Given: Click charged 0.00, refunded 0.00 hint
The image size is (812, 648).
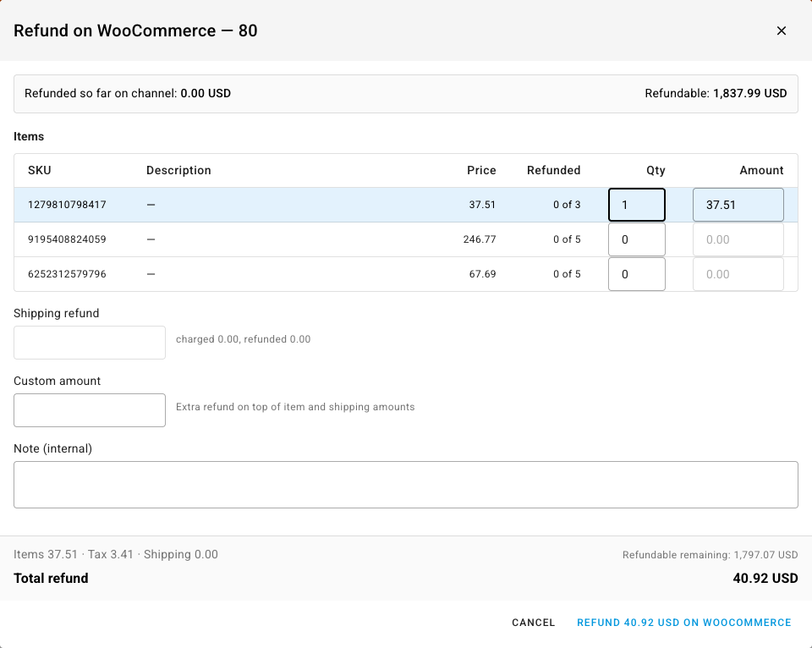Looking at the screenshot, I should [x=244, y=339].
